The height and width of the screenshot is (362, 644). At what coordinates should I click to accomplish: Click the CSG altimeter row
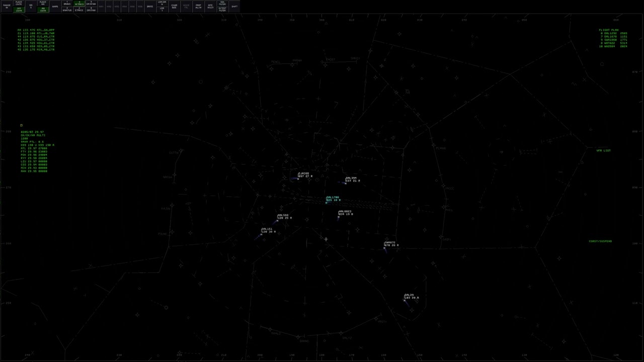click(34, 164)
